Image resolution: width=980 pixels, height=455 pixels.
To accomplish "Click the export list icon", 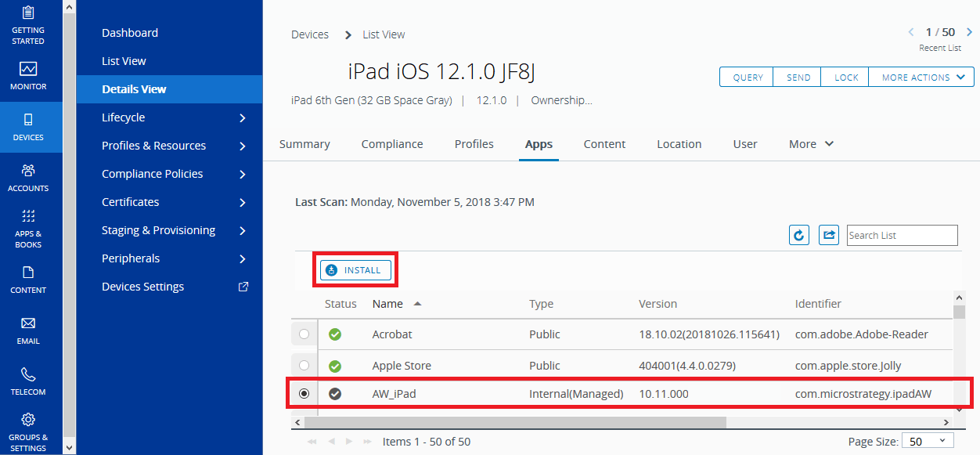I will tap(829, 235).
